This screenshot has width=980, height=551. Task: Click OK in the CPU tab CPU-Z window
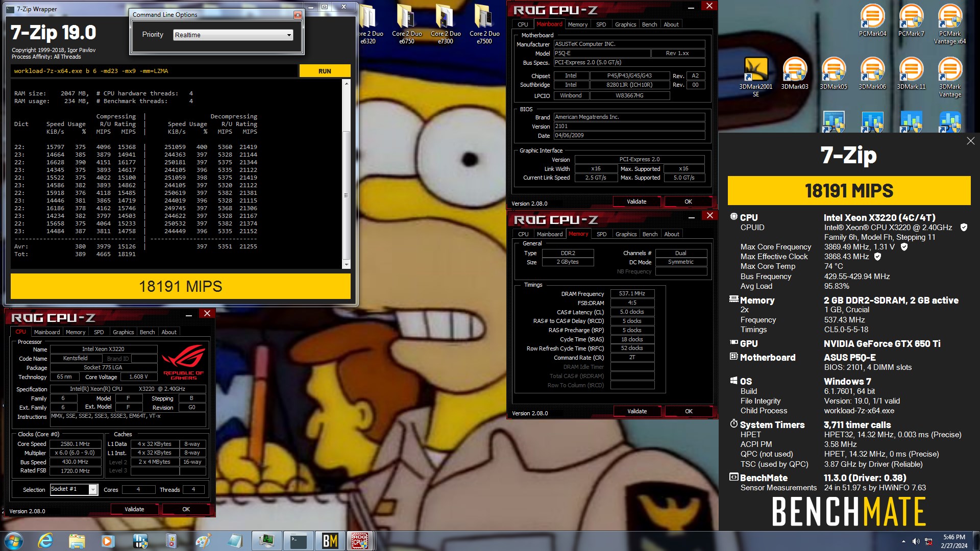pyautogui.click(x=186, y=509)
